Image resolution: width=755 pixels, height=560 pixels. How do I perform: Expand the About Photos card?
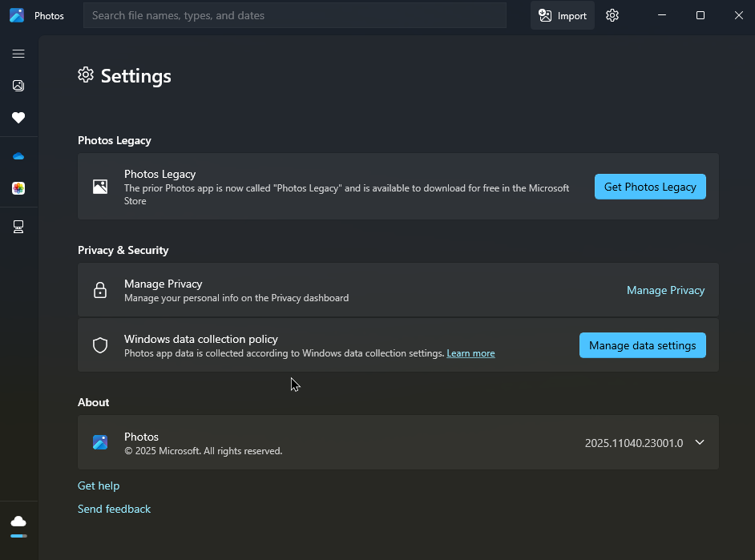pos(398,442)
